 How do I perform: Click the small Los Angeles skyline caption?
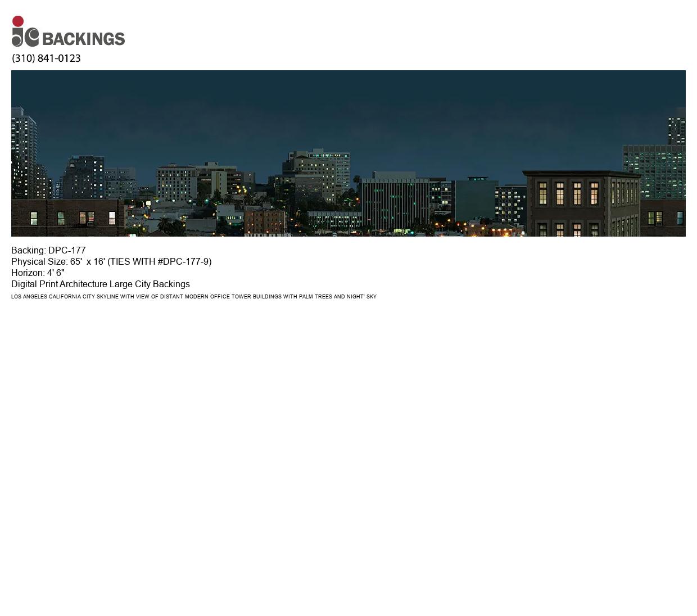[x=193, y=297]
